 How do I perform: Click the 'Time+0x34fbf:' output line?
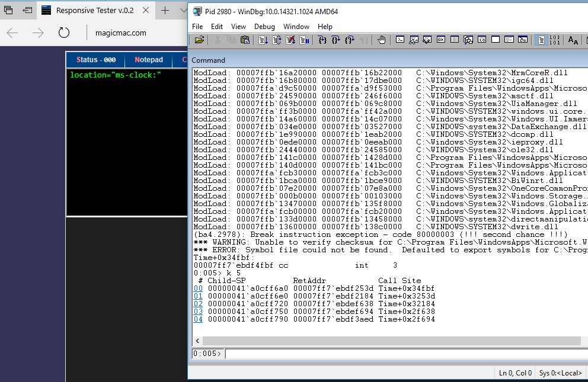pos(224,258)
